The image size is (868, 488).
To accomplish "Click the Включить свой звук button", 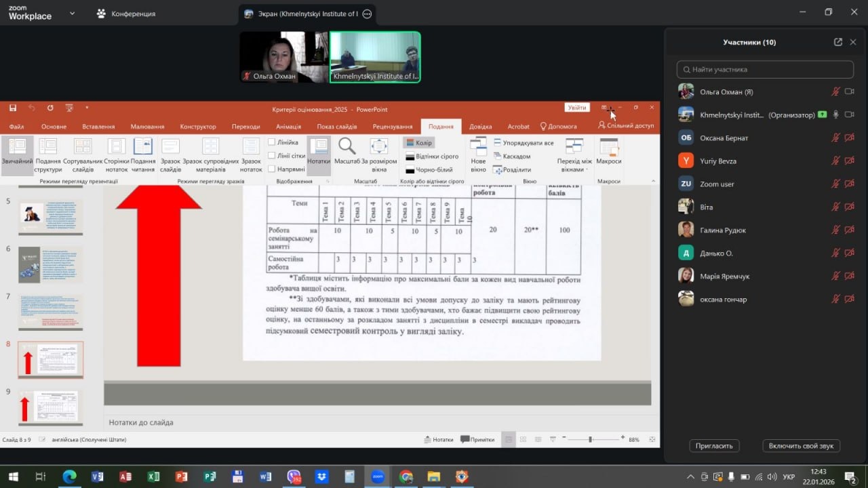I will pos(801,446).
